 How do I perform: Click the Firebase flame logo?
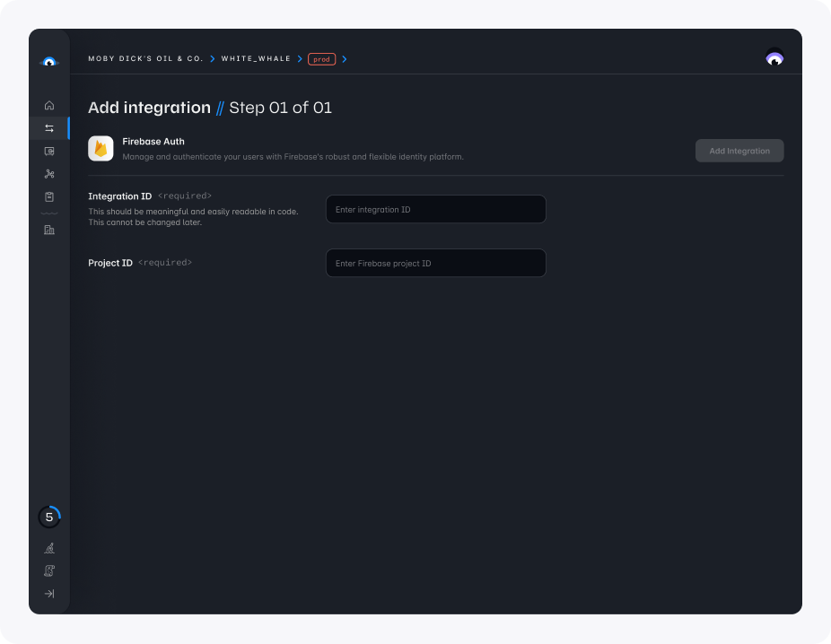[x=101, y=148]
